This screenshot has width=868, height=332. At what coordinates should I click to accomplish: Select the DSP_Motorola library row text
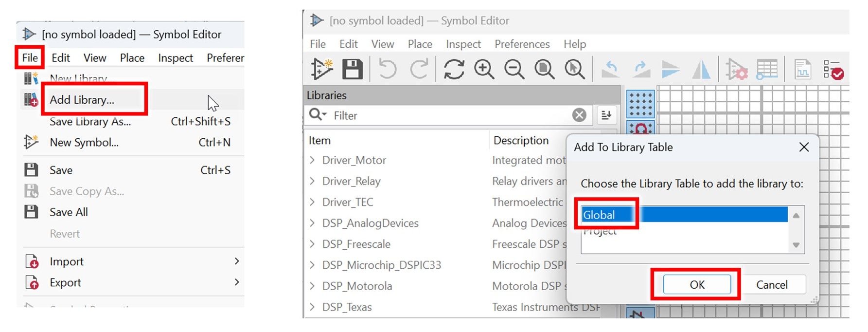tap(357, 286)
